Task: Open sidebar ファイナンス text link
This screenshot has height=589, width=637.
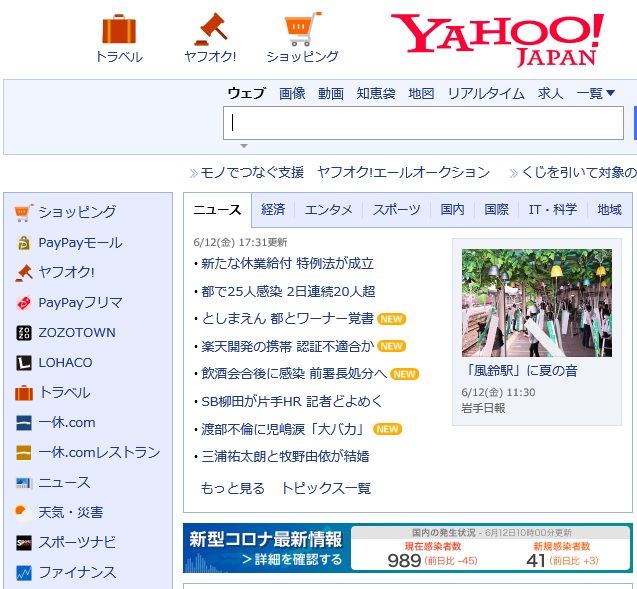Action: (77, 573)
